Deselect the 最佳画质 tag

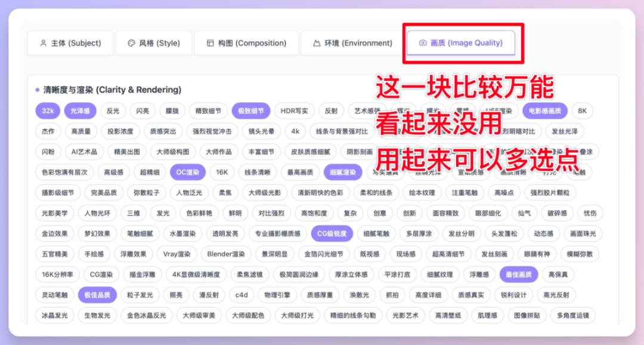518,275
